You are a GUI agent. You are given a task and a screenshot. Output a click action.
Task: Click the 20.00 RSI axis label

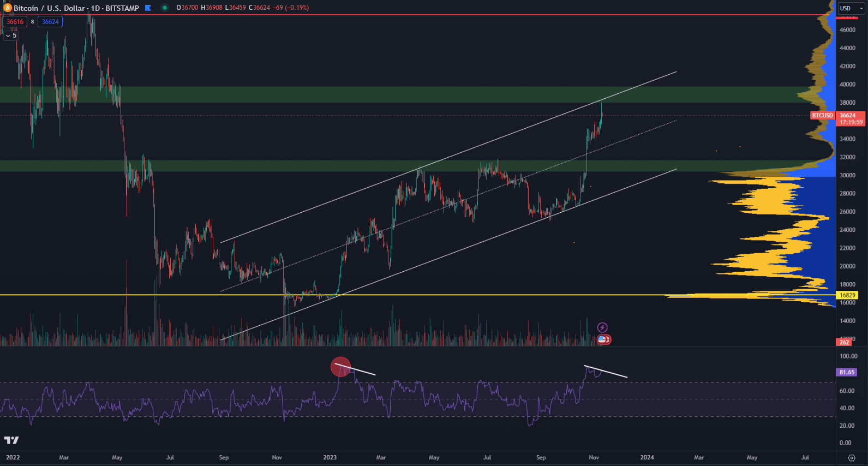pyautogui.click(x=847, y=426)
